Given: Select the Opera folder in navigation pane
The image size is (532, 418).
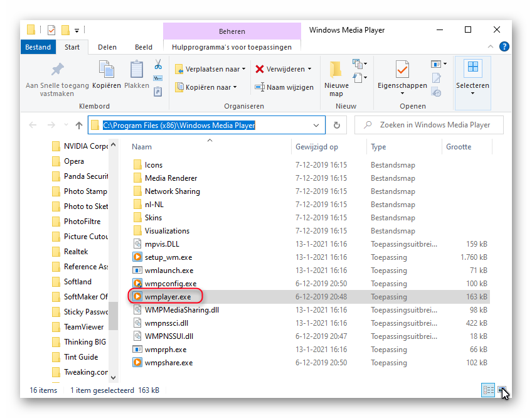Looking at the screenshot, I should point(73,161).
